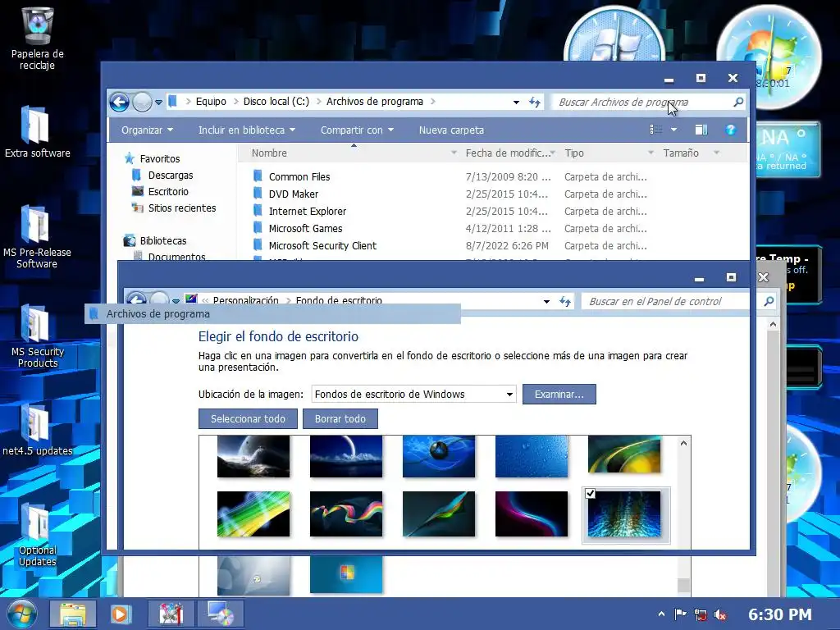
Task: Open the Compartir con dropdown
Action: [x=357, y=130]
